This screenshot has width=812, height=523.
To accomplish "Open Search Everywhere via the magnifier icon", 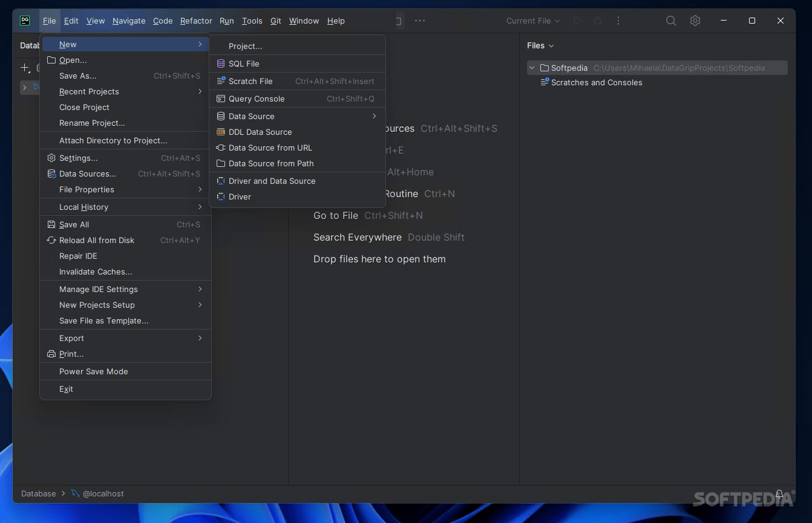I will click(x=671, y=21).
